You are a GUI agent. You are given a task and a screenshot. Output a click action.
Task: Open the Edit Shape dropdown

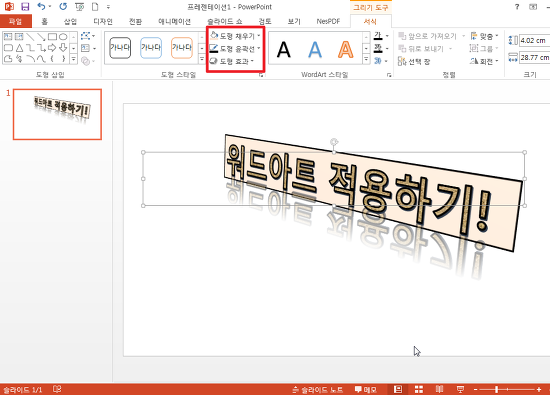(88, 36)
